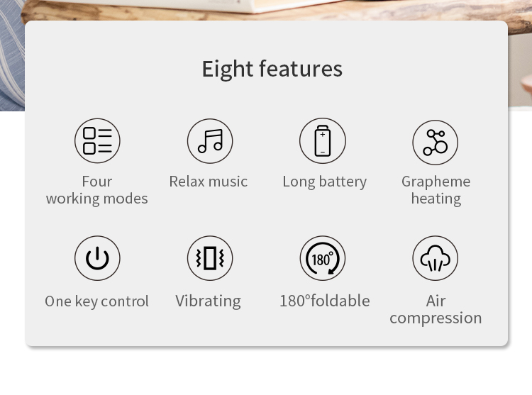Click the graphene heating molecule icon
This screenshot has width=532, height=395.
[x=435, y=142]
